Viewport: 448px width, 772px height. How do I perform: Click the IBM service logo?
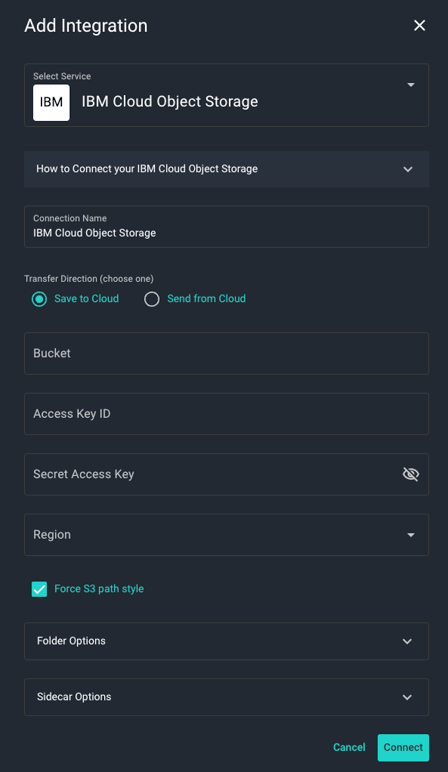pos(51,102)
